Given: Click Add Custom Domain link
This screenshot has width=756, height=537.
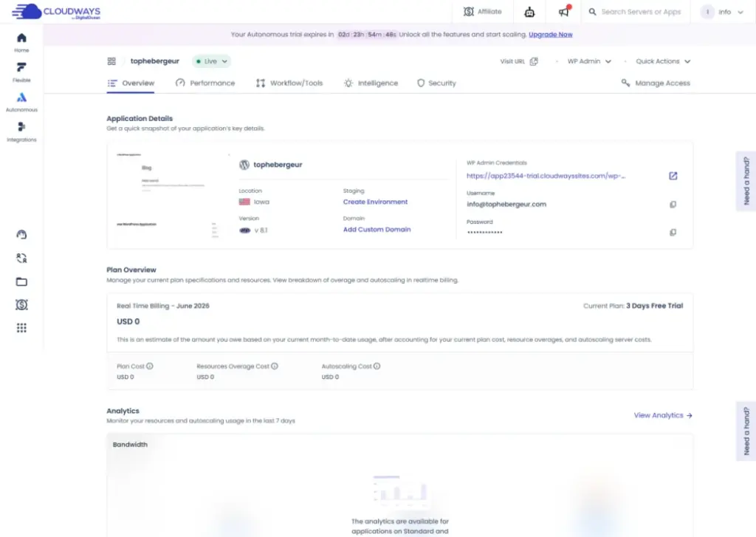Looking at the screenshot, I should click(377, 229).
